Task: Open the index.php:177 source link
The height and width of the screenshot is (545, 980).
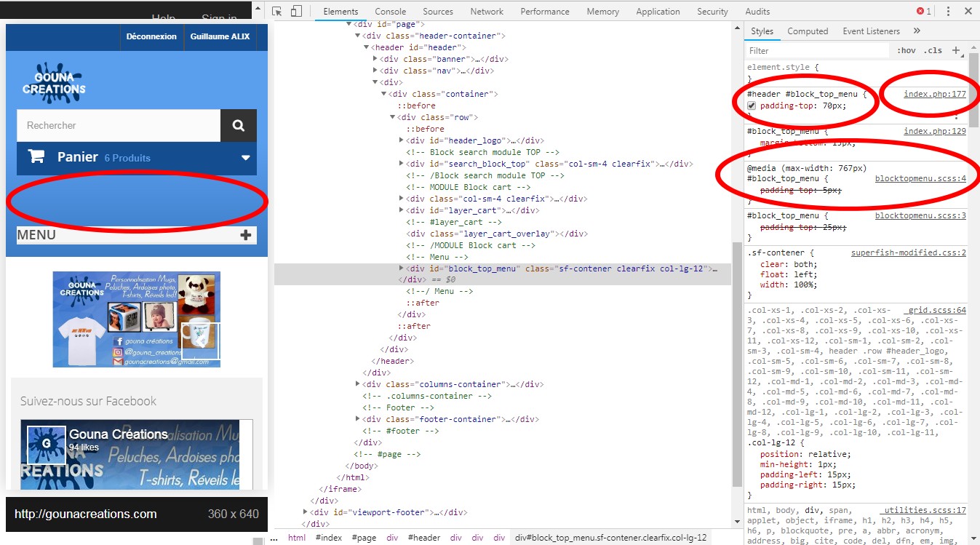Action: click(x=935, y=94)
